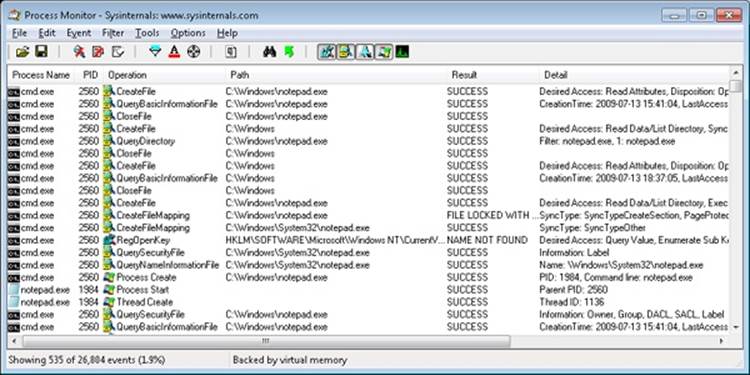Click the thread icon beside Thread Create
The image size is (750, 375).
[109, 302]
